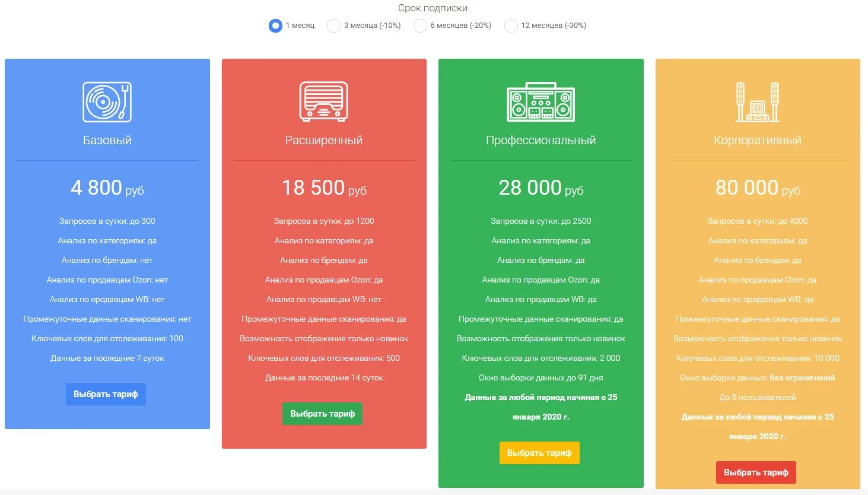
Task: Click the Корпоративный plan title
Action: click(x=758, y=141)
